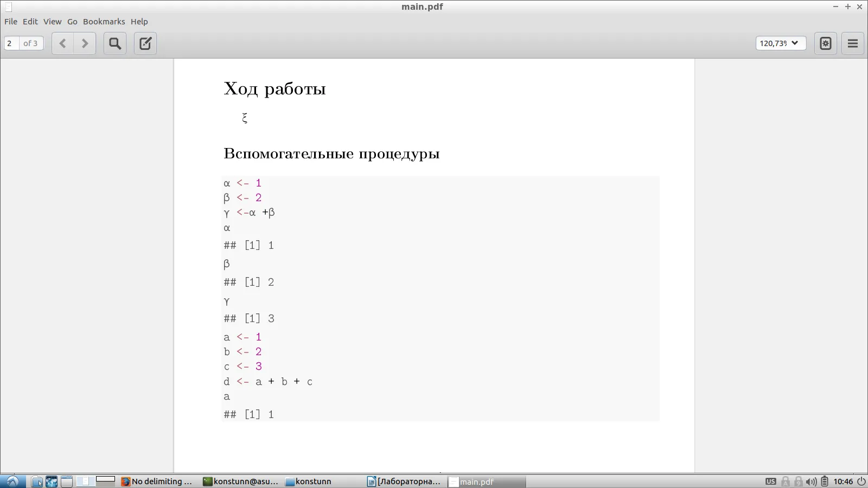Open the hamburger file options menu

[x=853, y=43]
